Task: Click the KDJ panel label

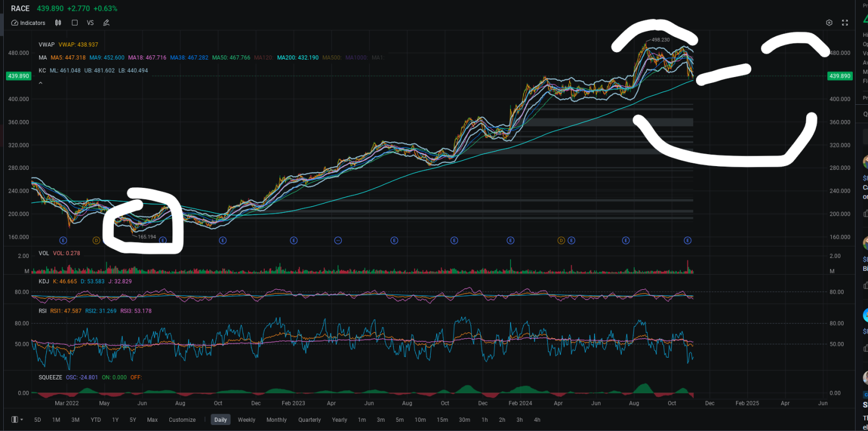Action: pyautogui.click(x=44, y=282)
